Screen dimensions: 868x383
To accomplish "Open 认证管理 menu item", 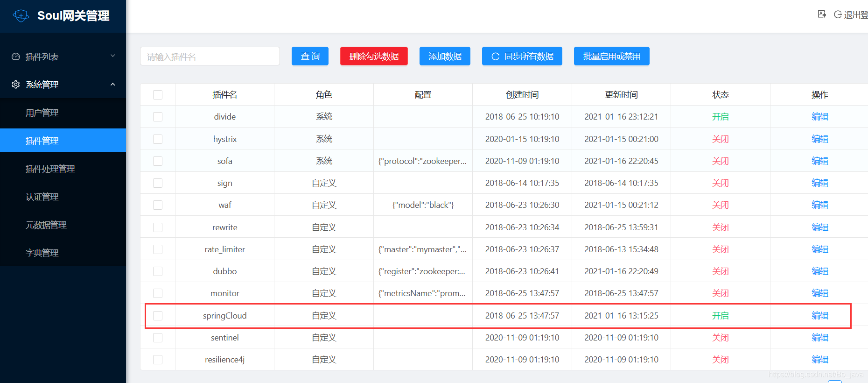I will point(63,197).
